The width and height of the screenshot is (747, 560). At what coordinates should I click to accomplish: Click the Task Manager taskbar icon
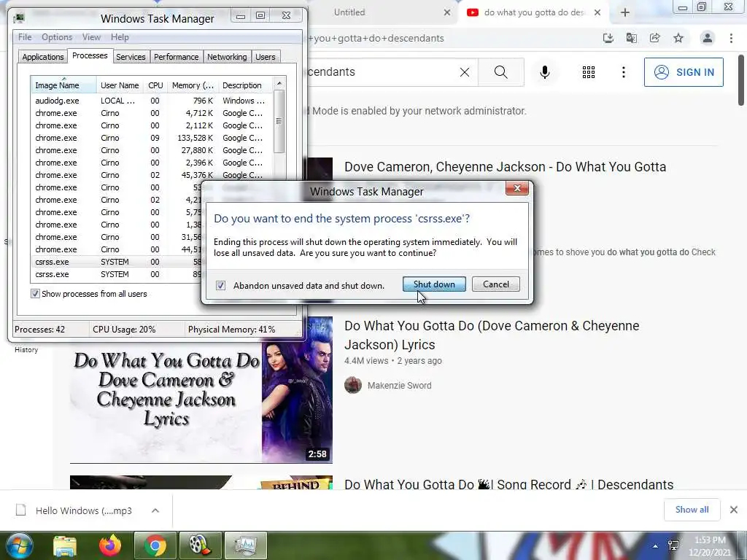click(245, 545)
